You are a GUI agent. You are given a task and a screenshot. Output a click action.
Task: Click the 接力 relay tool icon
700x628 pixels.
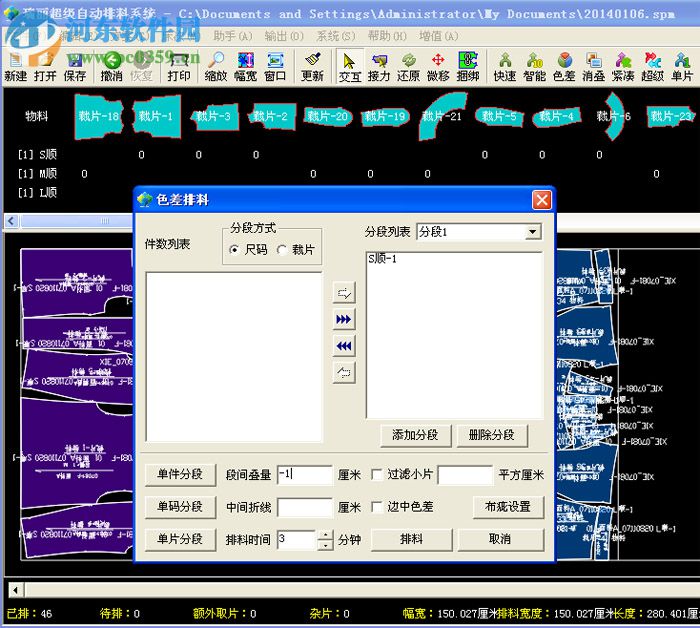coord(379,67)
